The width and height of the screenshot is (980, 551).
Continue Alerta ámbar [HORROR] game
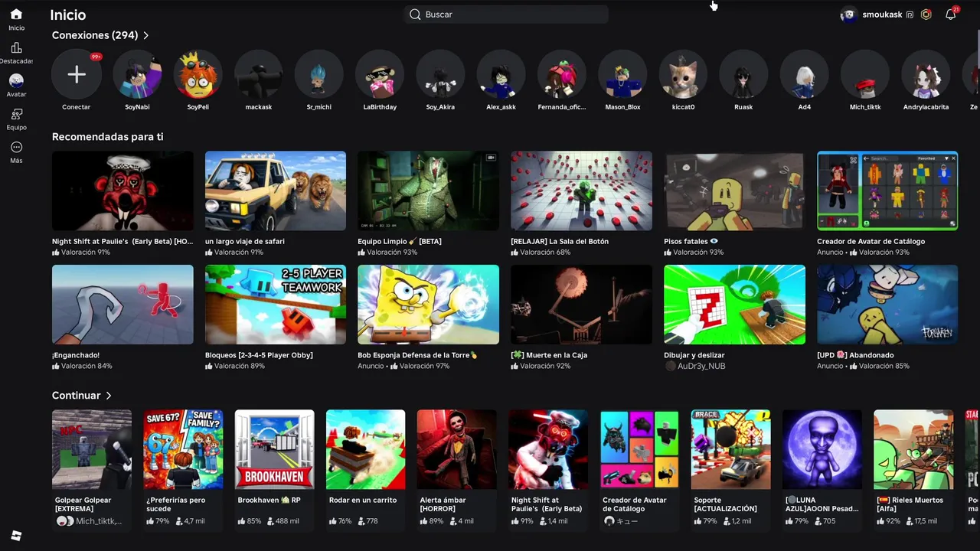click(457, 470)
